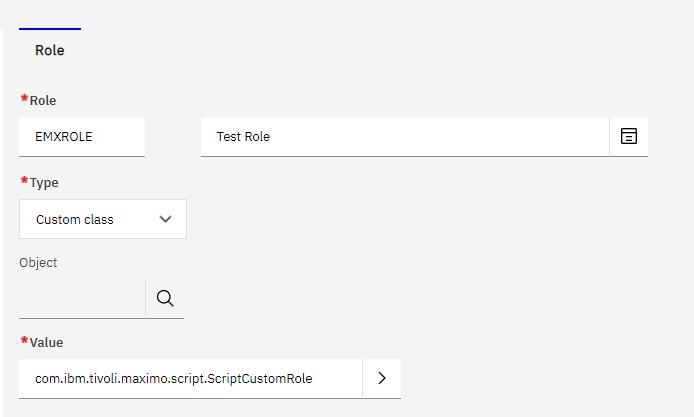
Task: Focus the EMXROLE role field
Action: click(82, 136)
